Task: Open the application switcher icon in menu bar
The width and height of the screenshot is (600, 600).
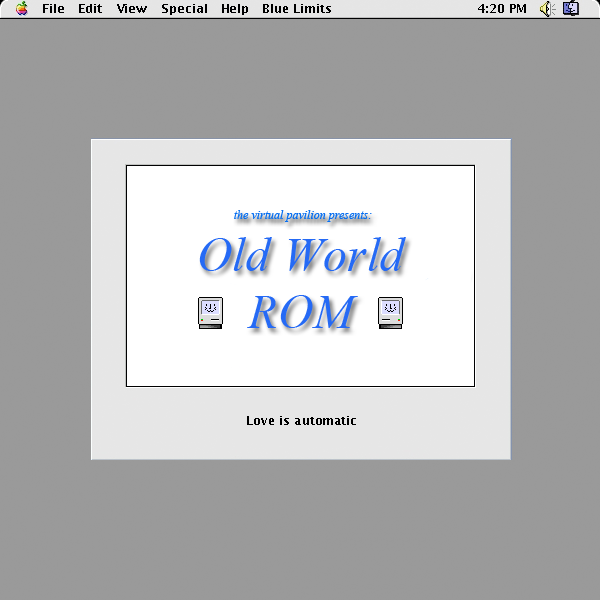Action: point(571,9)
